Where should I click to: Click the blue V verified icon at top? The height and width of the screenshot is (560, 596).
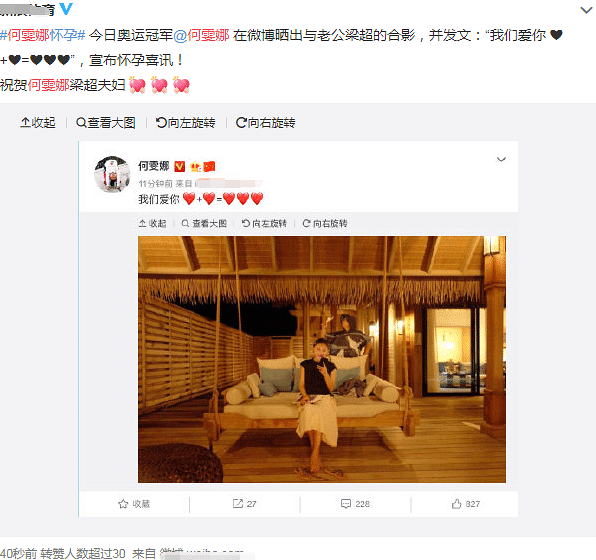tap(66, 8)
